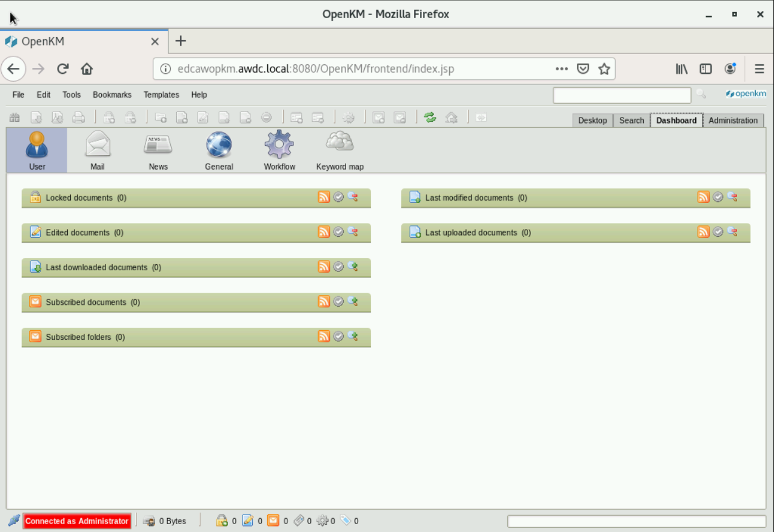Screen dimensions: 774x532
Task: Click the Firefox Home button
Action: coord(87,68)
